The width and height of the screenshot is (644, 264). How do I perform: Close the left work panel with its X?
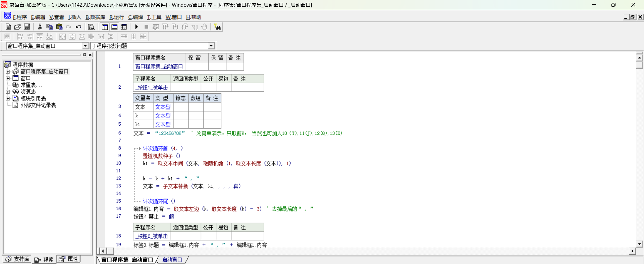tap(90, 55)
